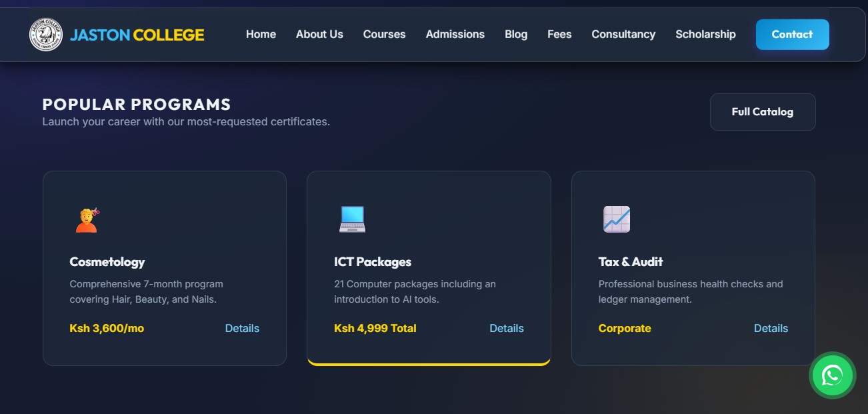Image resolution: width=868 pixels, height=414 pixels.
Task: Go to the Home menu item
Action: coord(261,35)
